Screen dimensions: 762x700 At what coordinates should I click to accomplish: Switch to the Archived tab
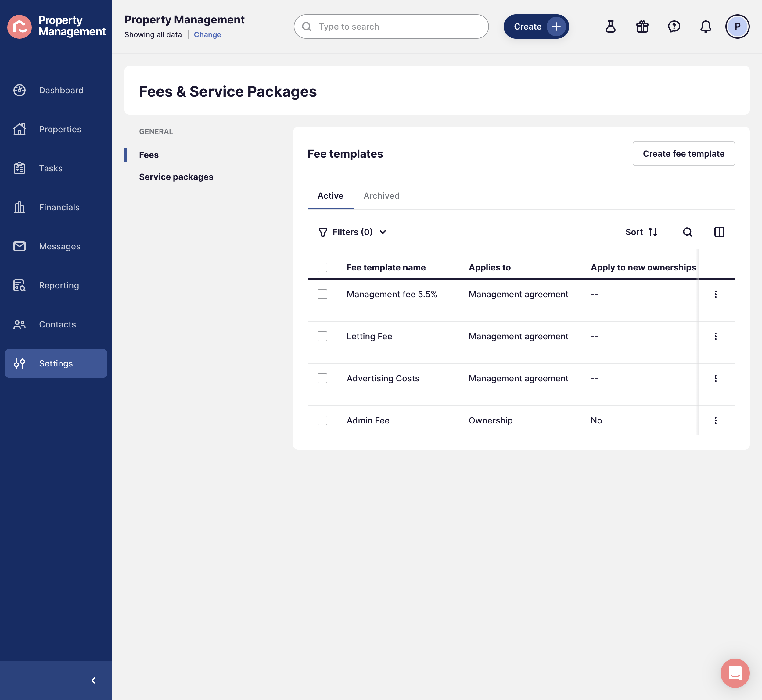pyautogui.click(x=381, y=196)
